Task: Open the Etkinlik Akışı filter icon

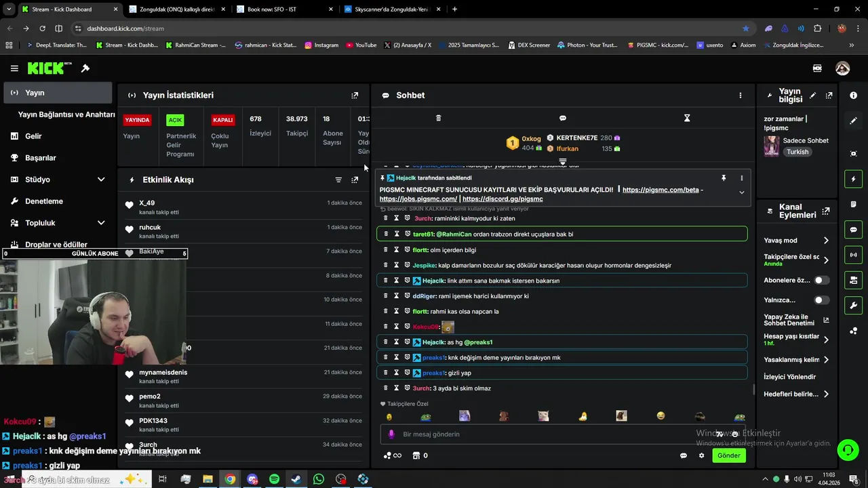Action: coord(338,180)
